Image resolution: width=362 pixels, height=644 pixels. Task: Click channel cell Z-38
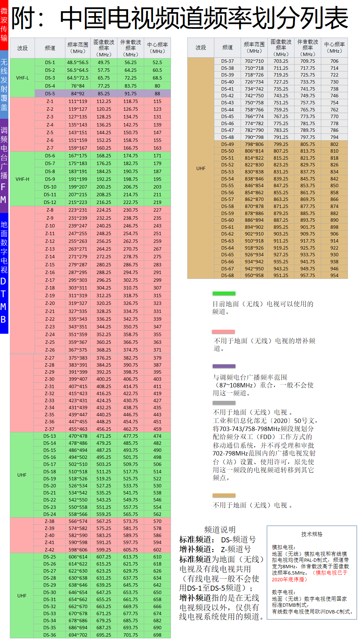pos(50,521)
